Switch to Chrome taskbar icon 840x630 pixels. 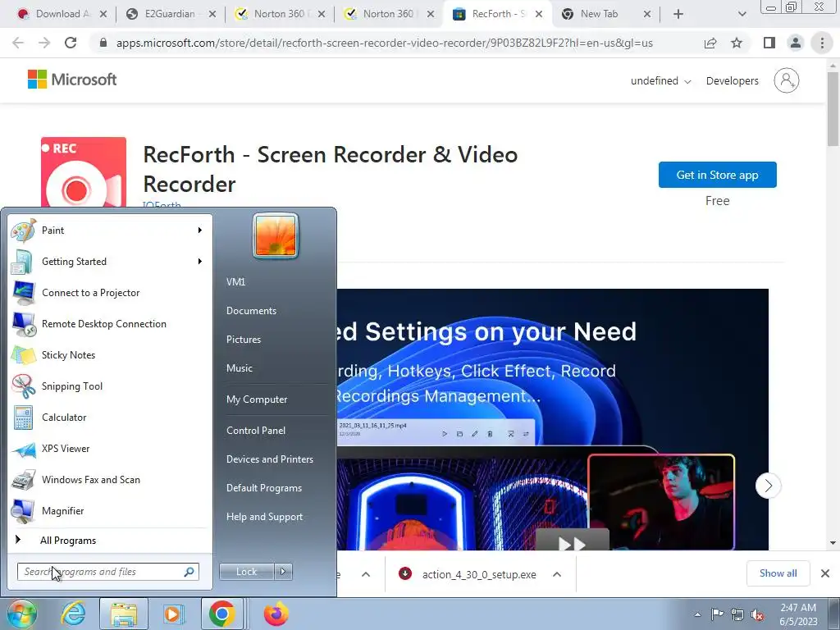click(221, 614)
